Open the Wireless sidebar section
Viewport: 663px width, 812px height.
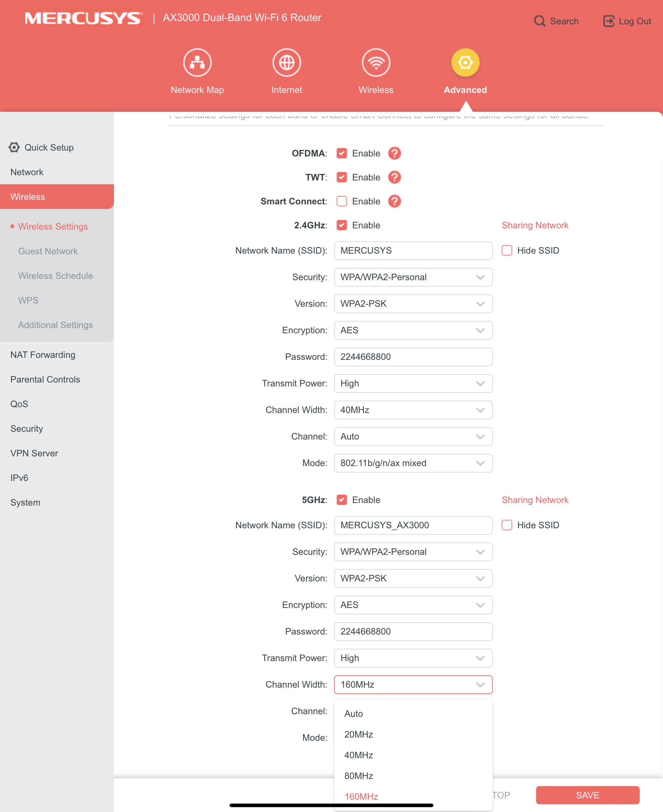pos(57,197)
